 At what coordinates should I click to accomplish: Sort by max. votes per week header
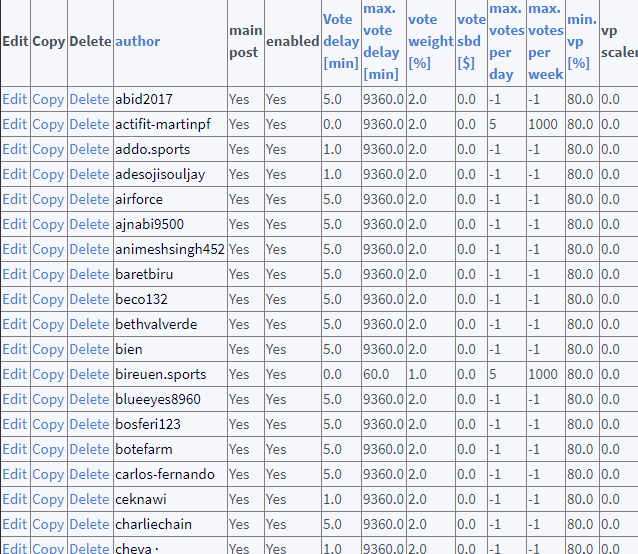[546, 41]
